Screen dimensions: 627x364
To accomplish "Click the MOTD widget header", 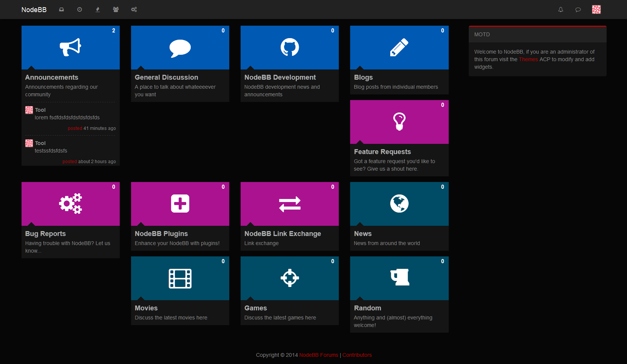I will coord(537,34).
